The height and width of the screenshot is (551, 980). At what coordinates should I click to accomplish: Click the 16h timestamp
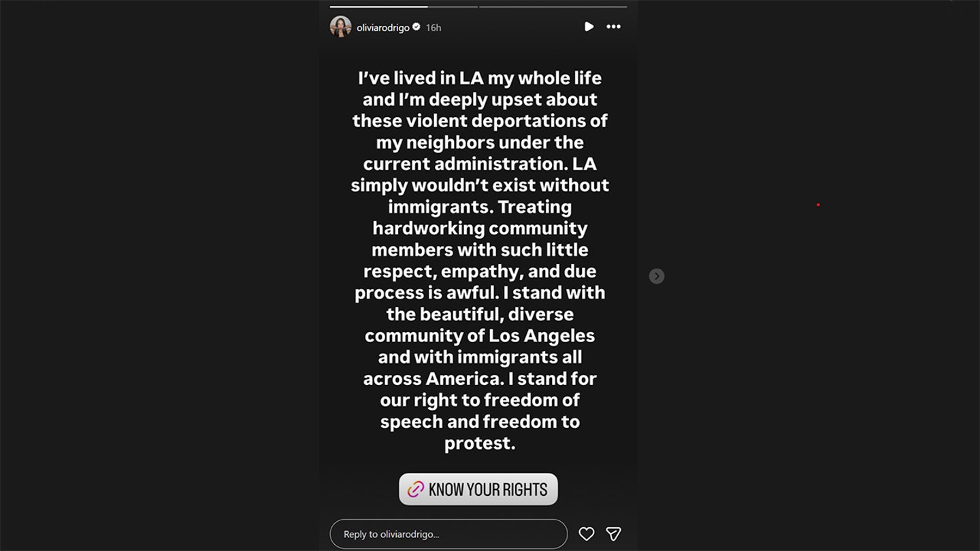click(434, 27)
